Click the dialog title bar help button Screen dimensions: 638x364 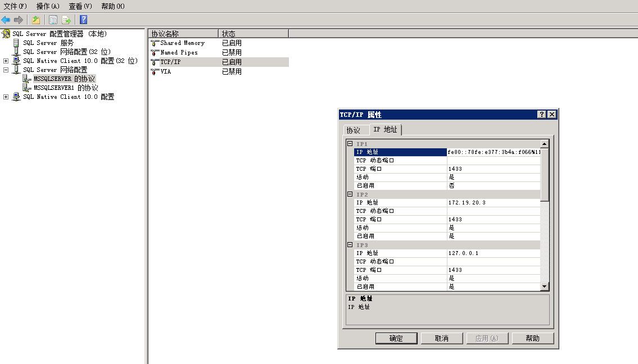point(542,115)
